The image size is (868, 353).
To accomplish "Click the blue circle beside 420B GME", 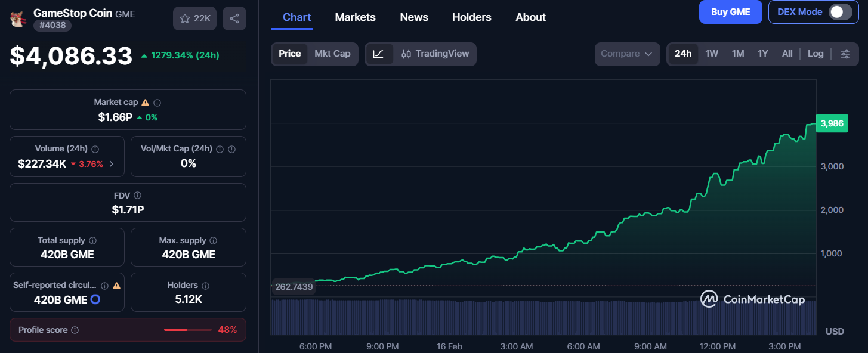I will click(95, 299).
